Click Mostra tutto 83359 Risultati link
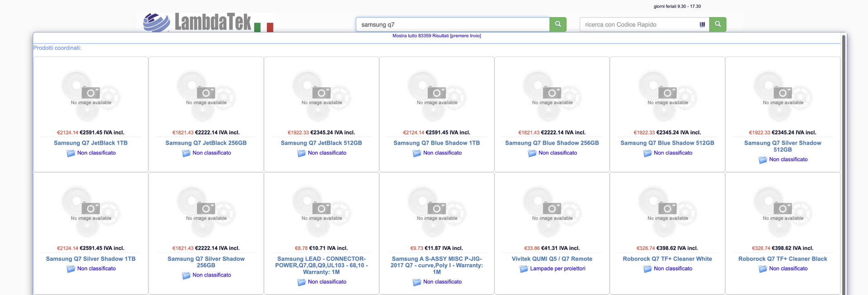The width and height of the screenshot is (868, 295). click(437, 36)
